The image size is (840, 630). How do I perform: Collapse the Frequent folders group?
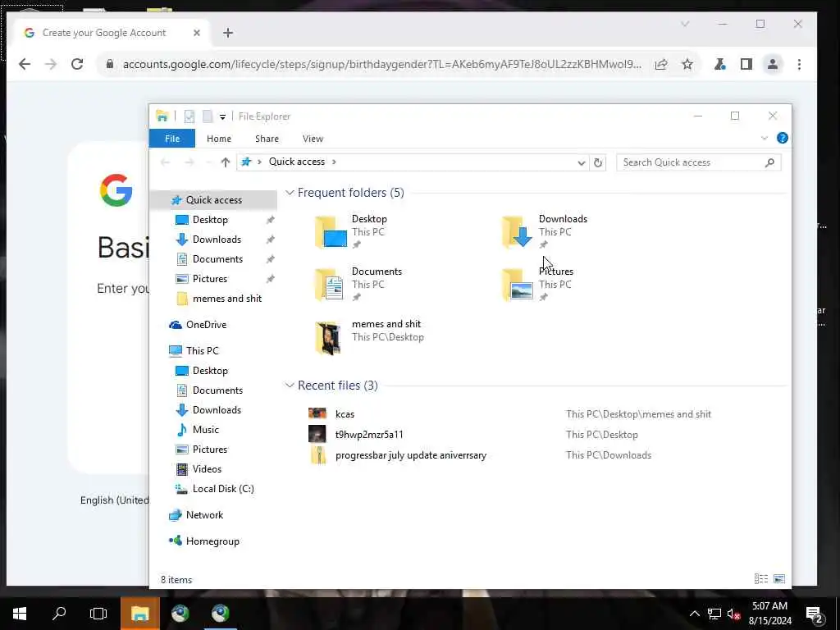(x=290, y=193)
